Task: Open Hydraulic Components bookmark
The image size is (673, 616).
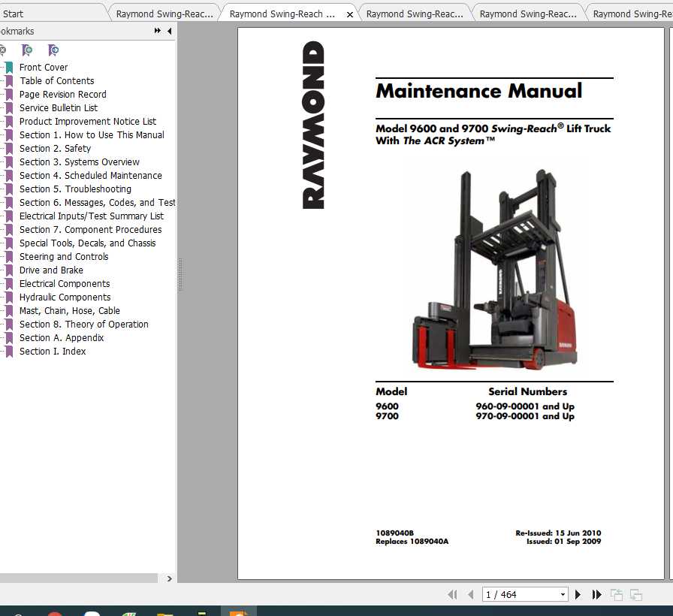Action: pos(65,297)
